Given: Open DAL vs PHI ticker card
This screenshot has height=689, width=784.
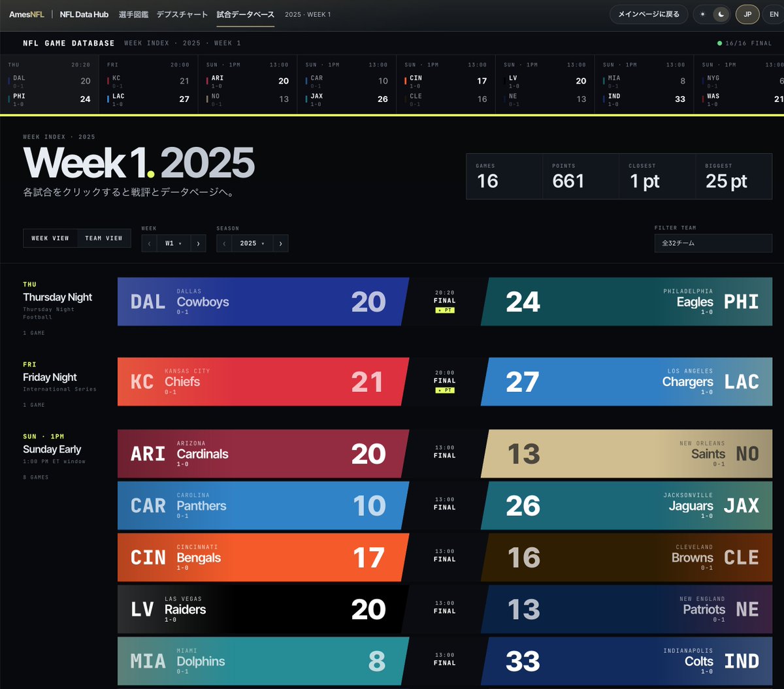Looking at the screenshot, I should click(x=49, y=84).
